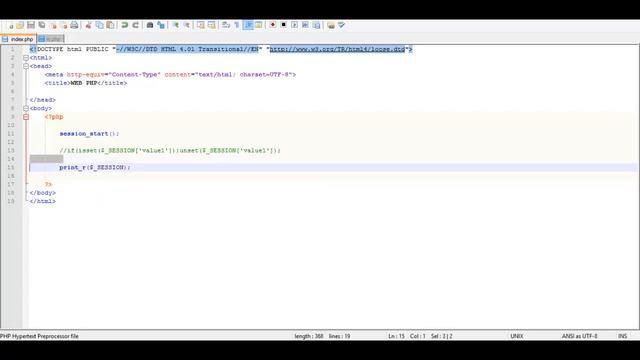
Task: Save the current recorded macro icon
Action: tap(316, 25)
